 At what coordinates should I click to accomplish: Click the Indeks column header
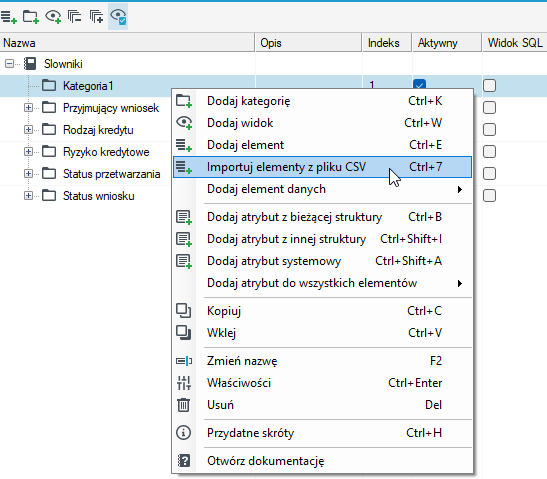pyautogui.click(x=387, y=43)
